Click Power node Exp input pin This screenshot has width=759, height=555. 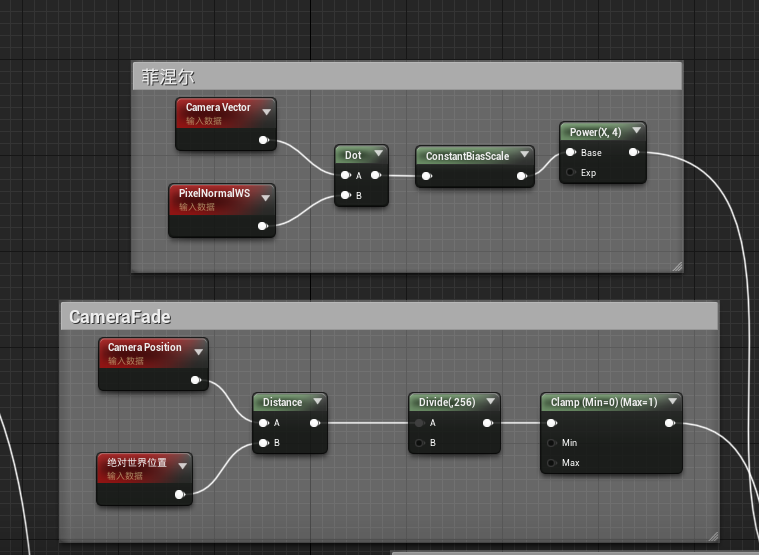click(570, 172)
